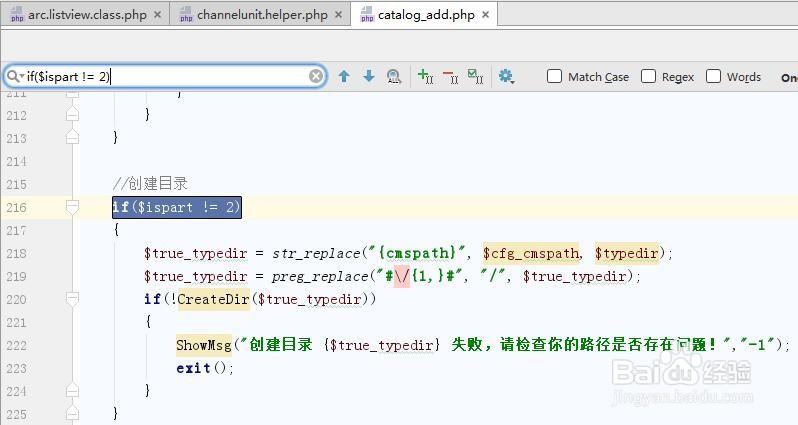Image resolution: width=798 pixels, height=425 pixels.
Task: Close the channelunit.helper.php tab
Action: (x=338, y=15)
